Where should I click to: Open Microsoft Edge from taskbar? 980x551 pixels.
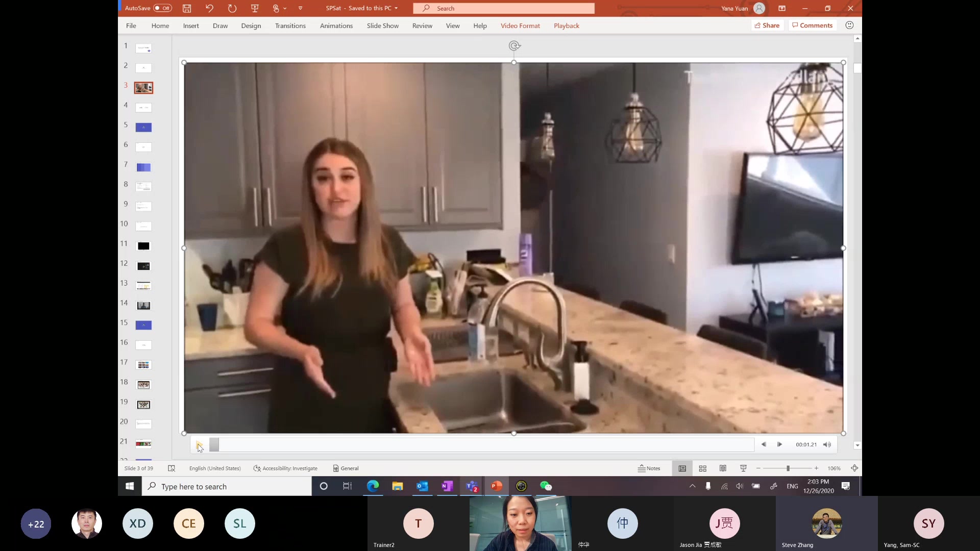373,486
